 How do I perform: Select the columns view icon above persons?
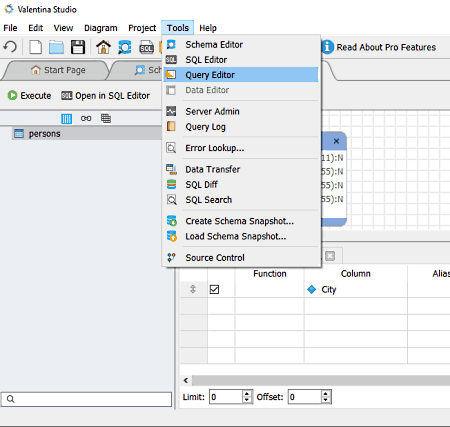click(66, 118)
